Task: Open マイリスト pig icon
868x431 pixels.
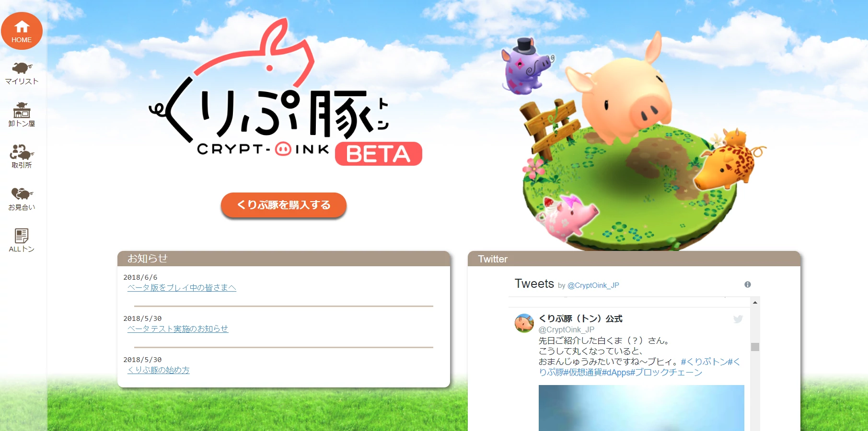Action: 22,73
